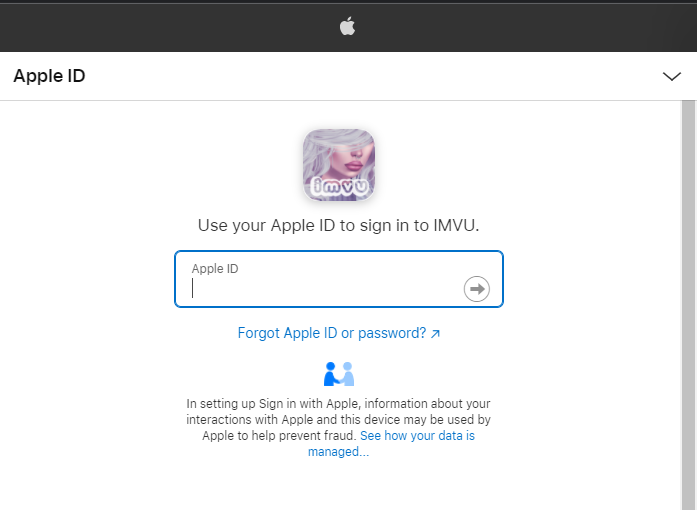Expand the Apple ID chevron menu
The image size is (697, 510).
pos(672,76)
